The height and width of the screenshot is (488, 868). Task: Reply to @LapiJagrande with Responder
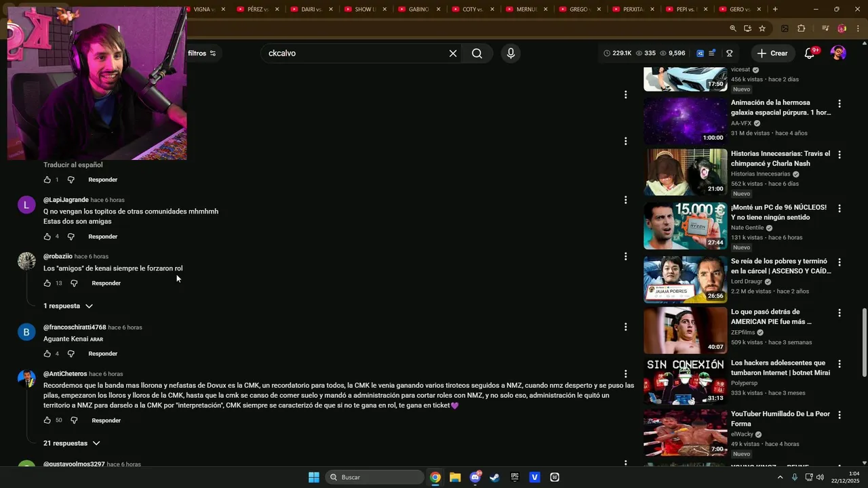103,237
